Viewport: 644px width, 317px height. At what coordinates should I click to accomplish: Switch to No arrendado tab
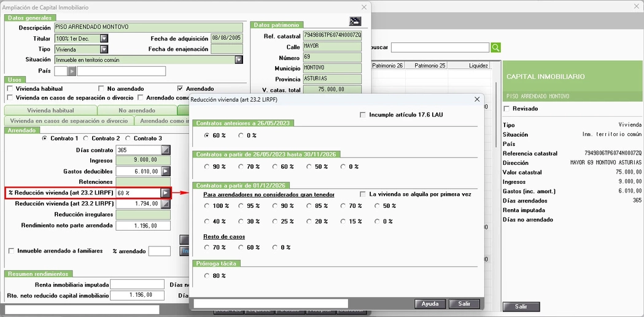[x=137, y=110]
